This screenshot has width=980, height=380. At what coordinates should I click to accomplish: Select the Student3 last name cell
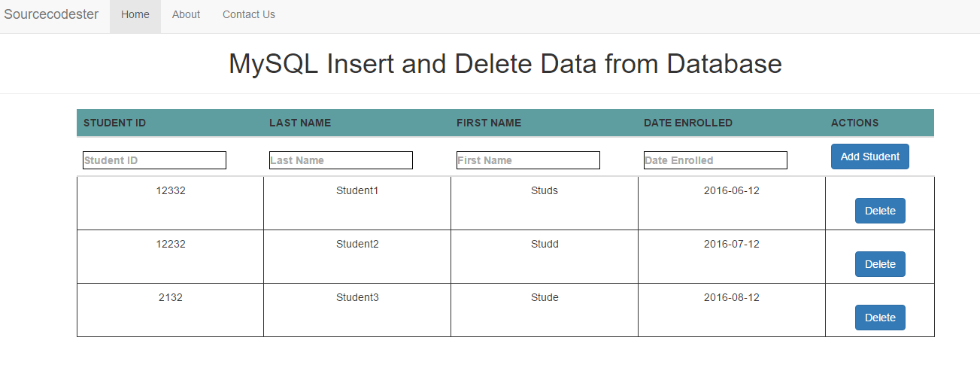pyautogui.click(x=357, y=310)
